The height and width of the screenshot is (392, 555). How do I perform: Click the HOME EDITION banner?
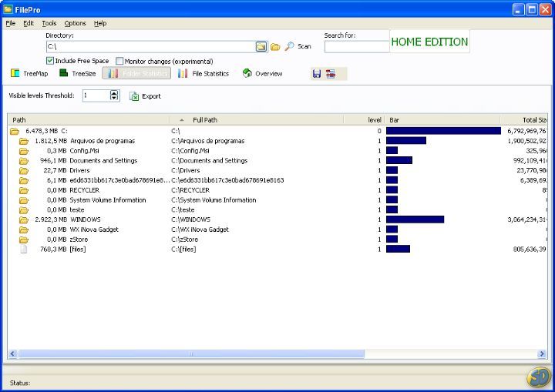(x=429, y=42)
